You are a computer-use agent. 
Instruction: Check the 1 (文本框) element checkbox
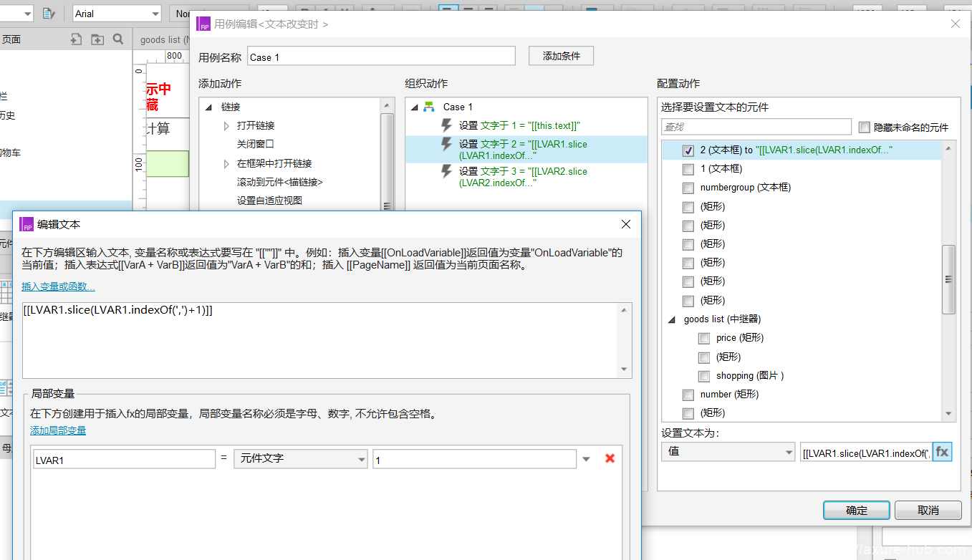pyautogui.click(x=688, y=169)
